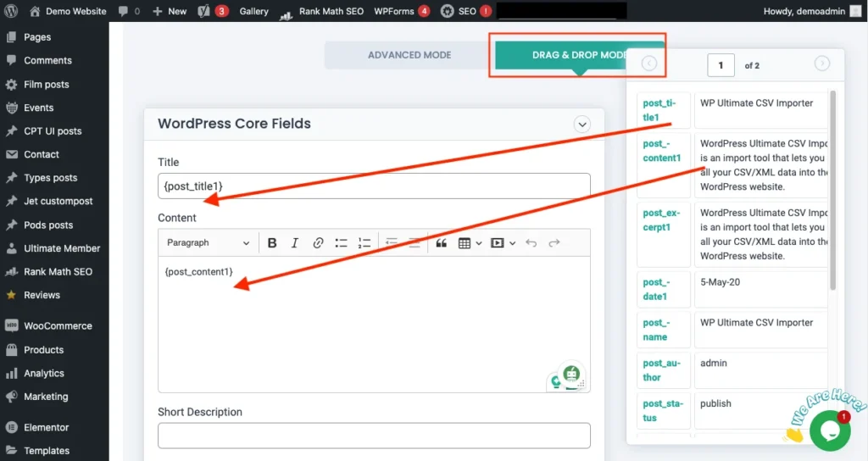Go to next page of CSV fields
The width and height of the screenshot is (868, 461).
tap(821, 64)
